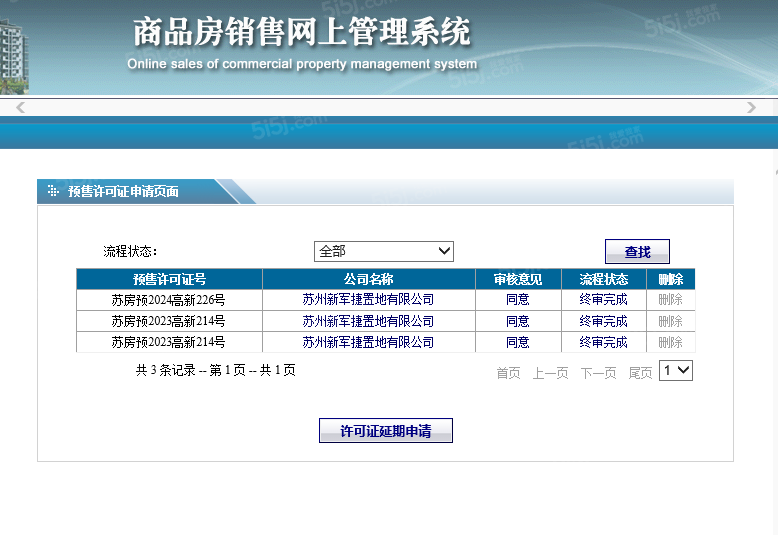Click the dotted icon beside 预售许可证申请页面
The image size is (778, 535).
pos(53,191)
